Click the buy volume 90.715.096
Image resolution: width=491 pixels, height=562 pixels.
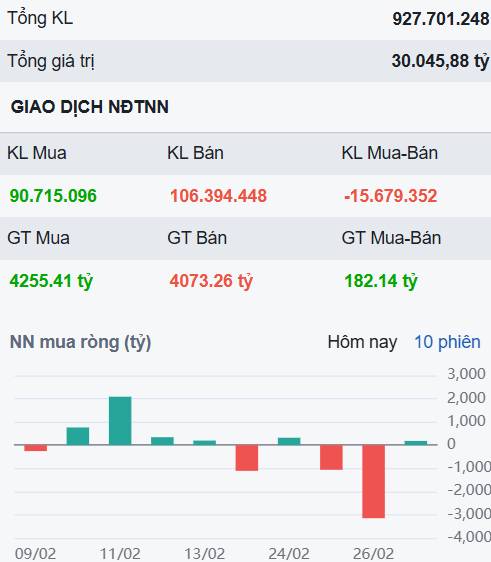click(53, 196)
